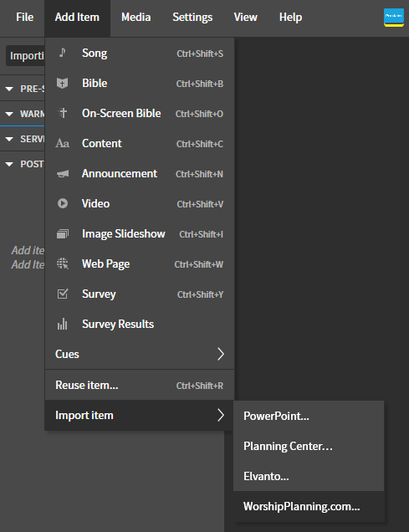409x532 pixels.
Task: Select Survey Results entry
Action: 140,324
